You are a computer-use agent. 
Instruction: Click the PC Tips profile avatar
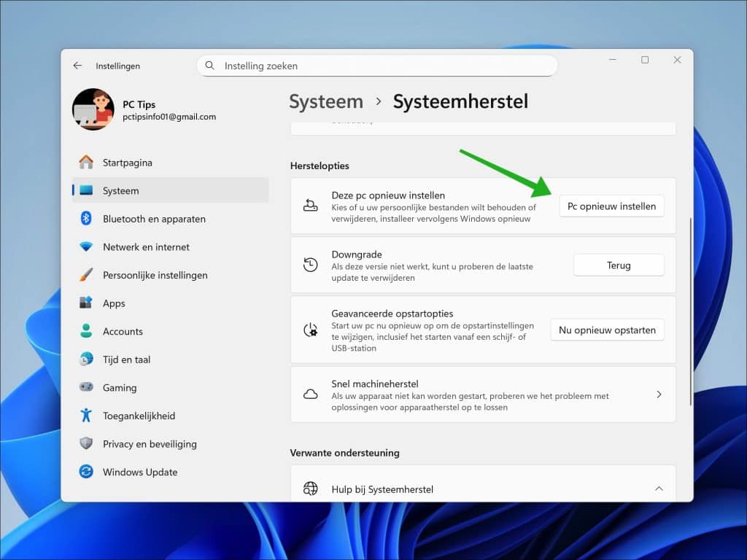93,109
